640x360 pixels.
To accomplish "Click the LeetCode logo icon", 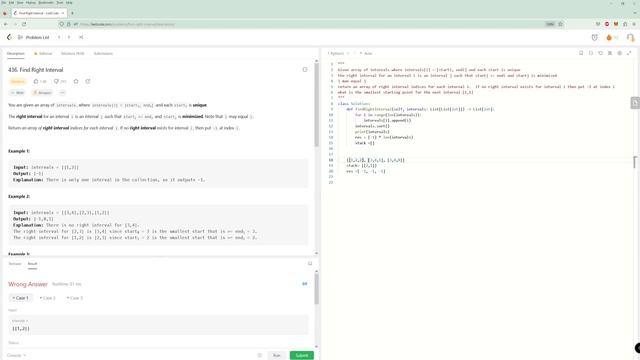I will 9,37.
